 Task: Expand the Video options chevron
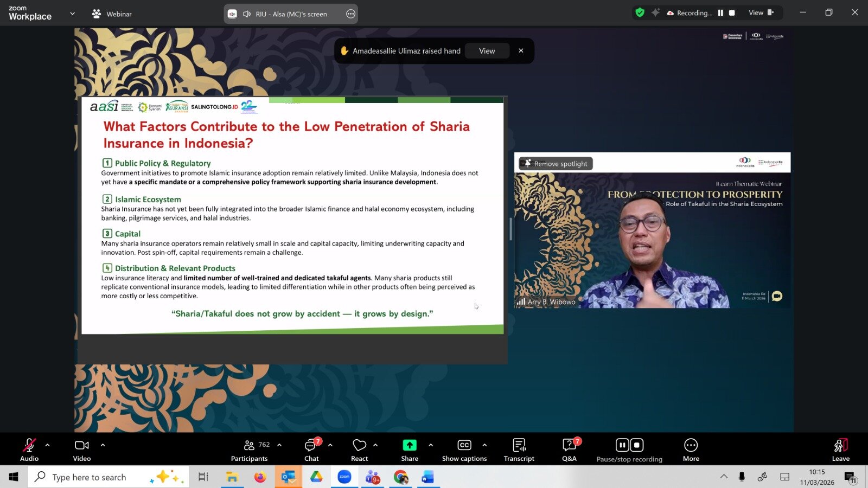(103, 445)
